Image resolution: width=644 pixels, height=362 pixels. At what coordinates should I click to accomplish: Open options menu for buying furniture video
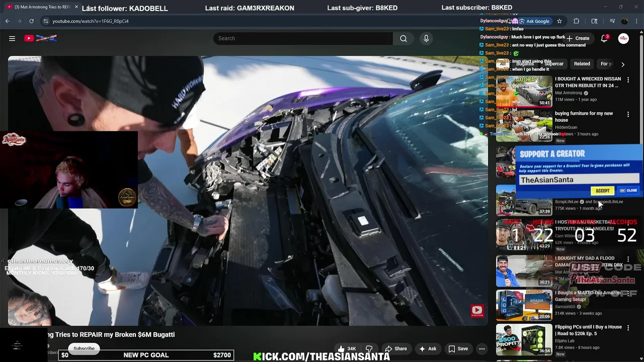(x=628, y=115)
